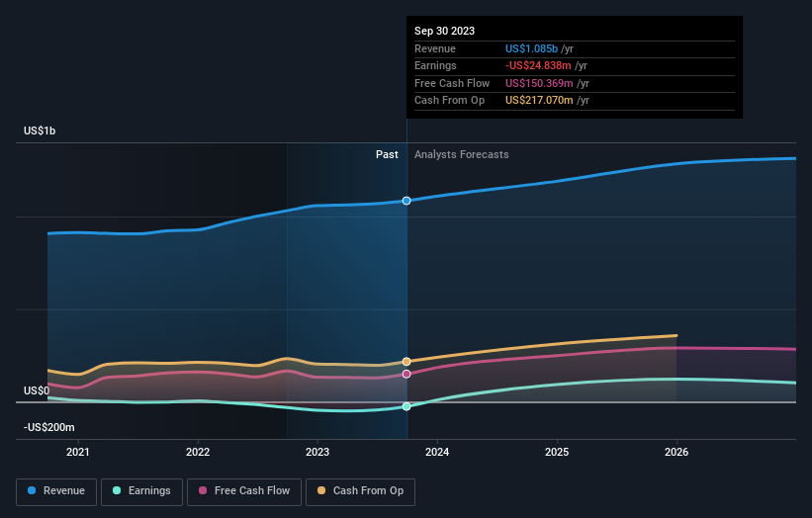Toggle the Free Cash Flow legend button
The image size is (812, 518).
point(244,491)
